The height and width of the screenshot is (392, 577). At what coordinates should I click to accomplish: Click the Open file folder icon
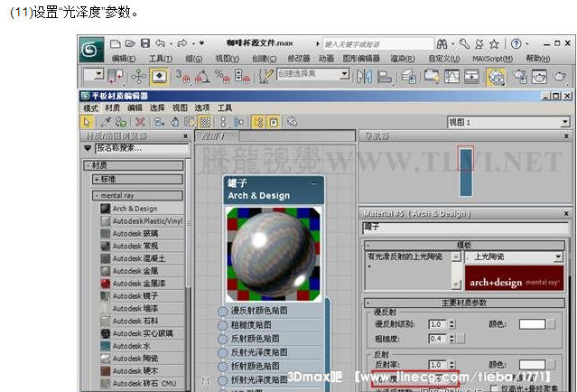(x=130, y=43)
